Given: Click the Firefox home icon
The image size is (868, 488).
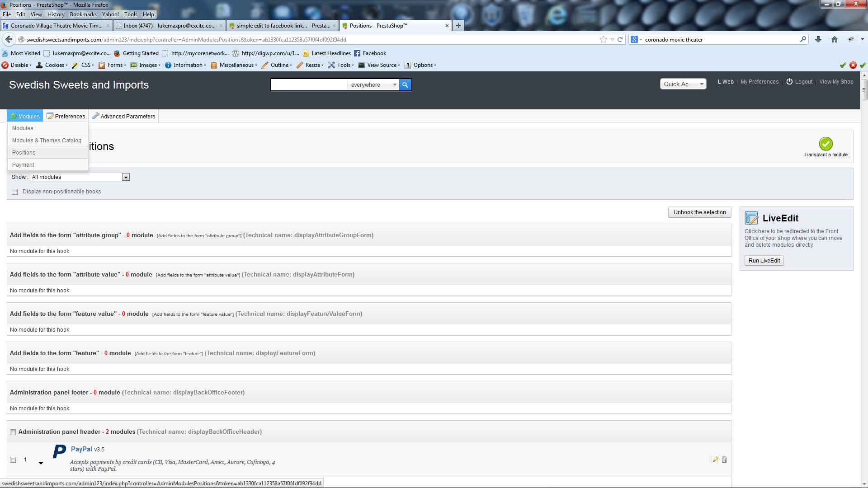Looking at the screenshot, I should point(835,40).
